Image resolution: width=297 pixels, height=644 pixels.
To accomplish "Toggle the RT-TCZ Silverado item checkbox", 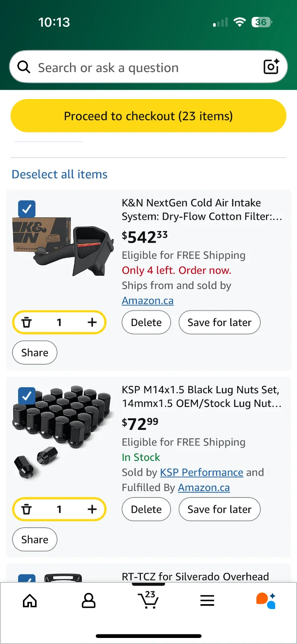I will coord(27,579).
